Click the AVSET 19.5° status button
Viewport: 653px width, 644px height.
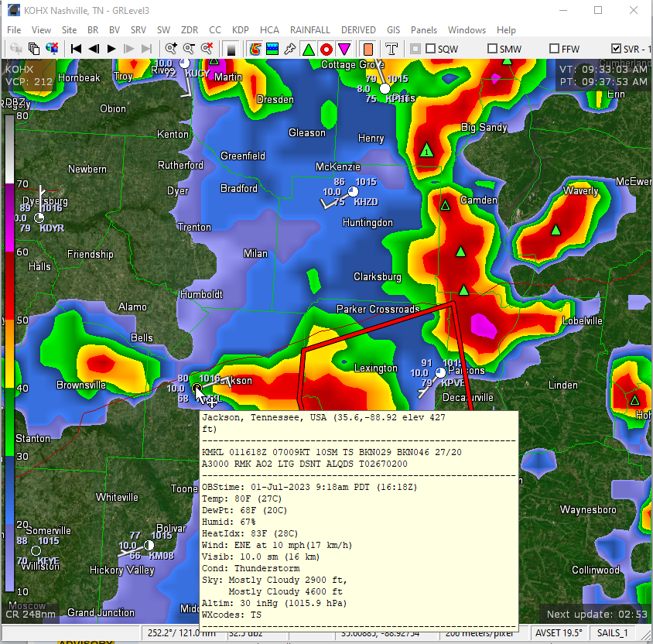pos(559,632)
